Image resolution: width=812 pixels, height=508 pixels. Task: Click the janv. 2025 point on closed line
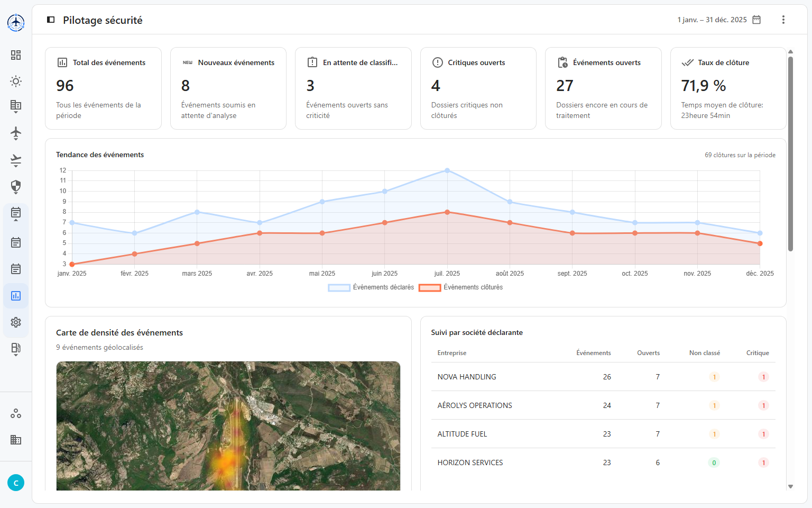click(72, 264)
